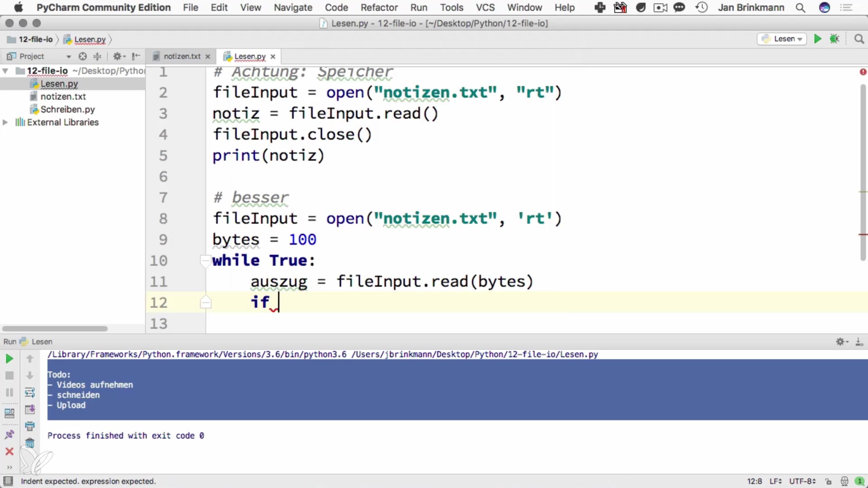Screen dimensions: 868x488
Task: Click the print output icon
Action: click(30, 426)
